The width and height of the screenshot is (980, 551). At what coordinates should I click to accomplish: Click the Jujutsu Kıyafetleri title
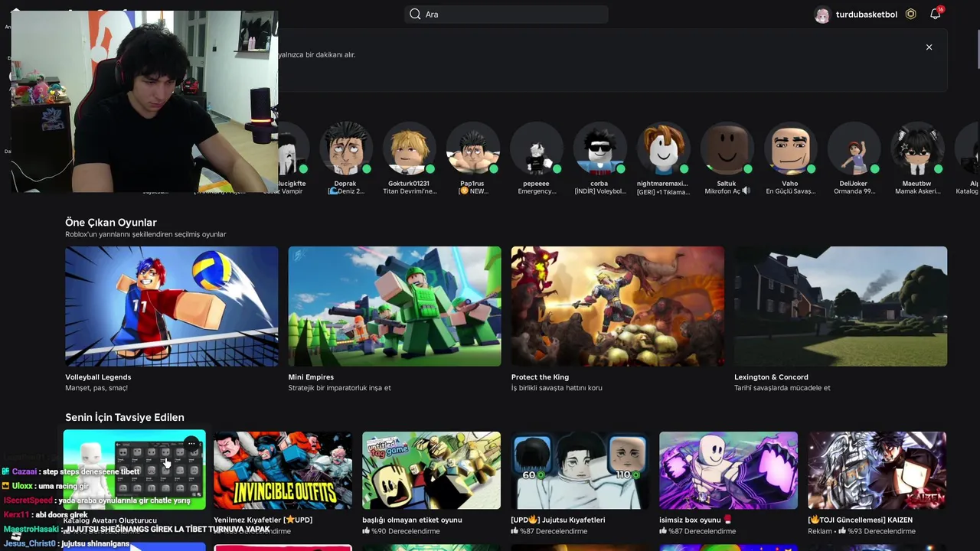point(558,520)
